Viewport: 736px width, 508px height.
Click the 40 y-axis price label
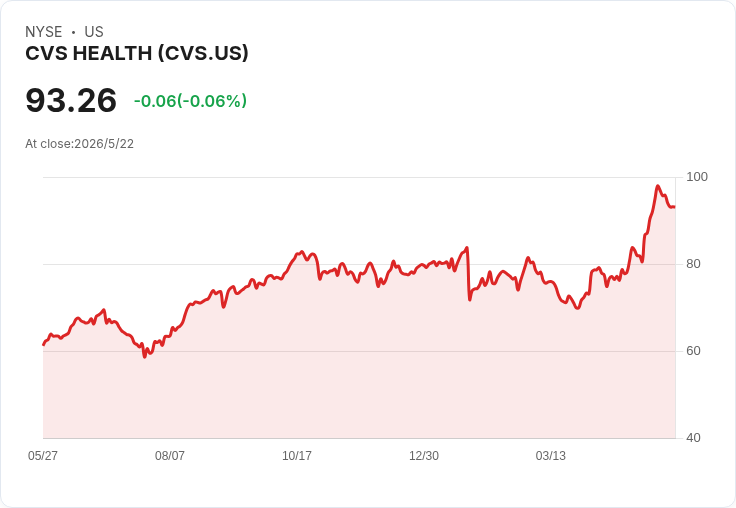pos(693,438)
